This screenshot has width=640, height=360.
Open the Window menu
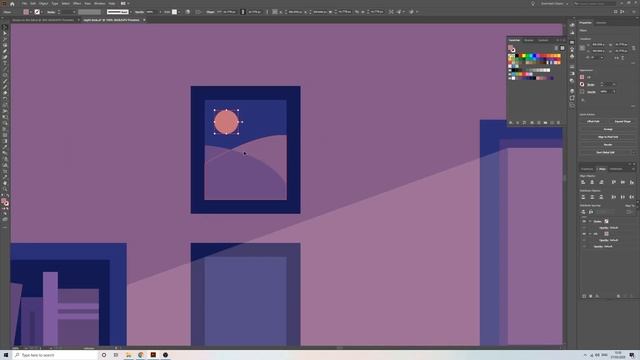coord(100,3)
